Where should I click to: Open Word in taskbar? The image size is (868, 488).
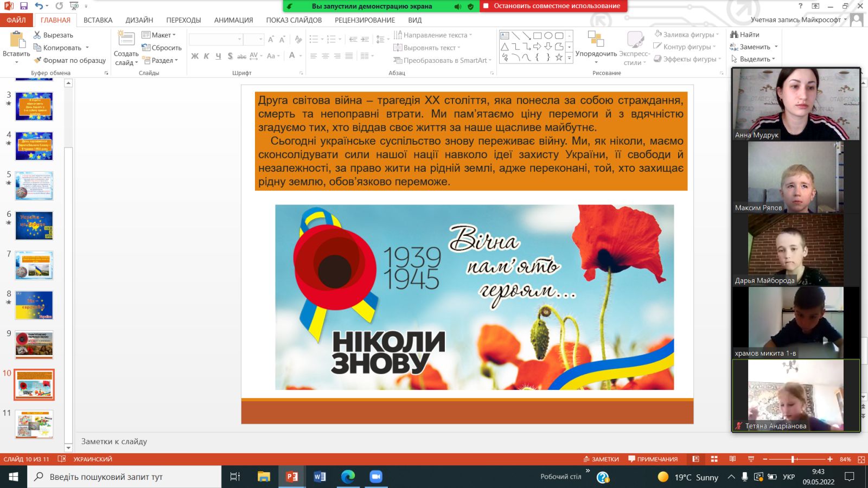point(320,477)
